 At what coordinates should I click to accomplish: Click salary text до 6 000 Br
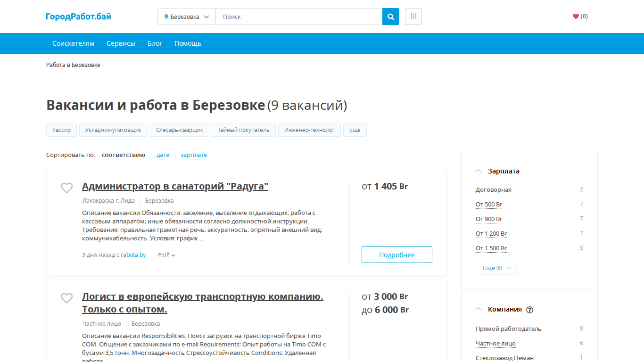tap(385, 310)
